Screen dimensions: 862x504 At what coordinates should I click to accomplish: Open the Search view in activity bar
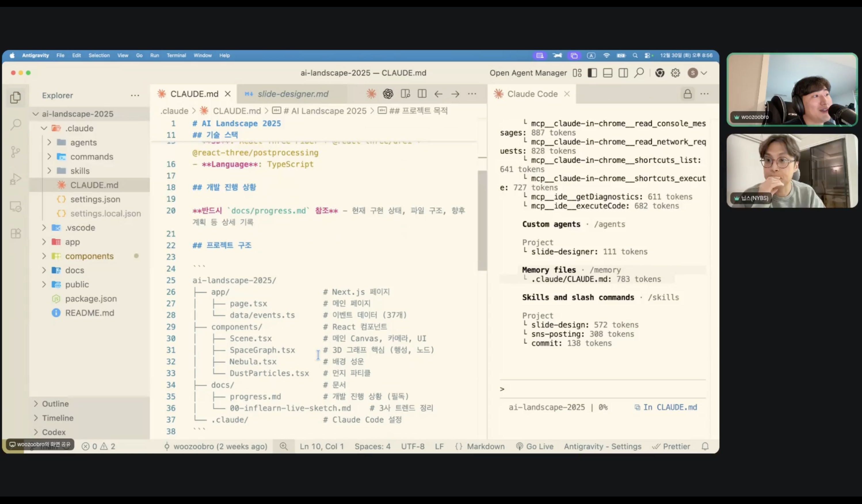tap(16, 124)
